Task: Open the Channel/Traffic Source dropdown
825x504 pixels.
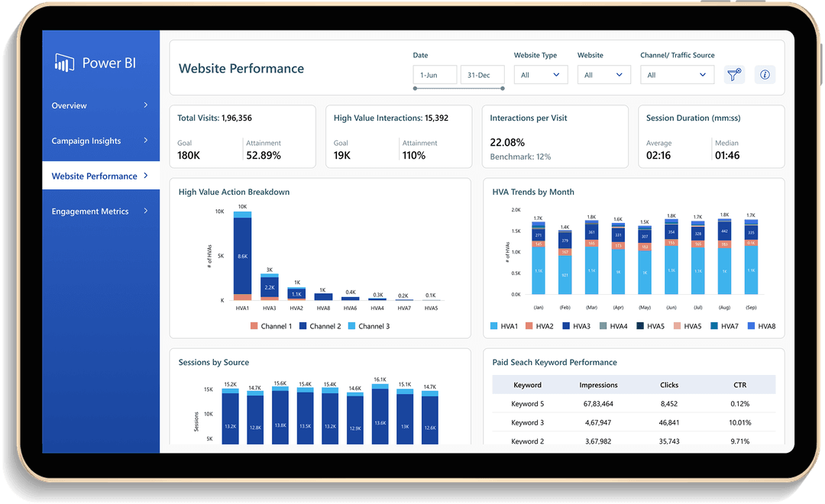Action: [677, 75]
